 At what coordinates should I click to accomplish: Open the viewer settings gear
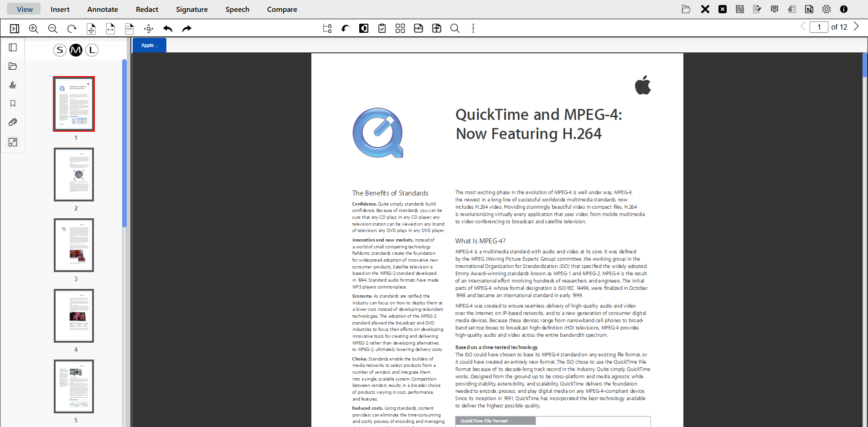(827, 9)
